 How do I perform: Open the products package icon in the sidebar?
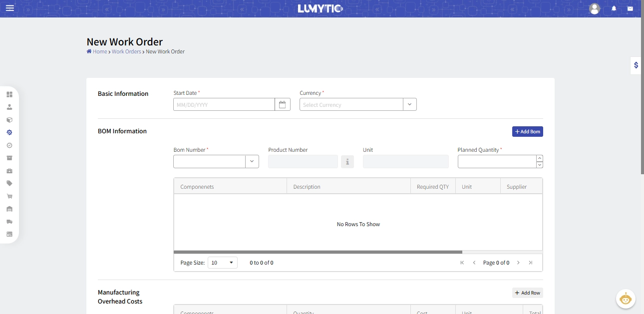pyautogui.click(x=9, y=119)
